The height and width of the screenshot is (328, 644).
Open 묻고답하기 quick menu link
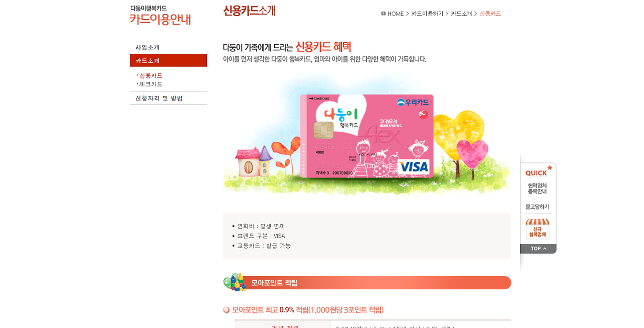point(537,207)
